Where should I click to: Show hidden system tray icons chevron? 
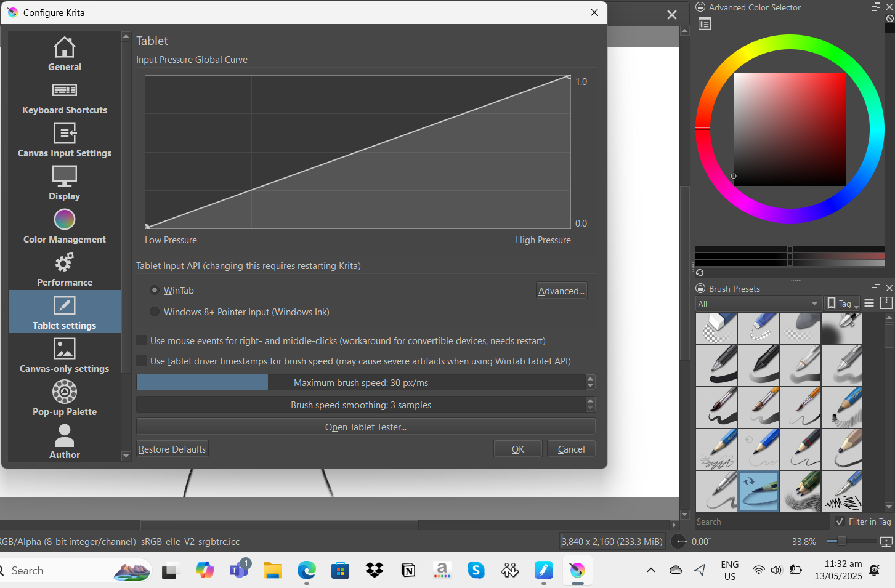pos(651,570)
